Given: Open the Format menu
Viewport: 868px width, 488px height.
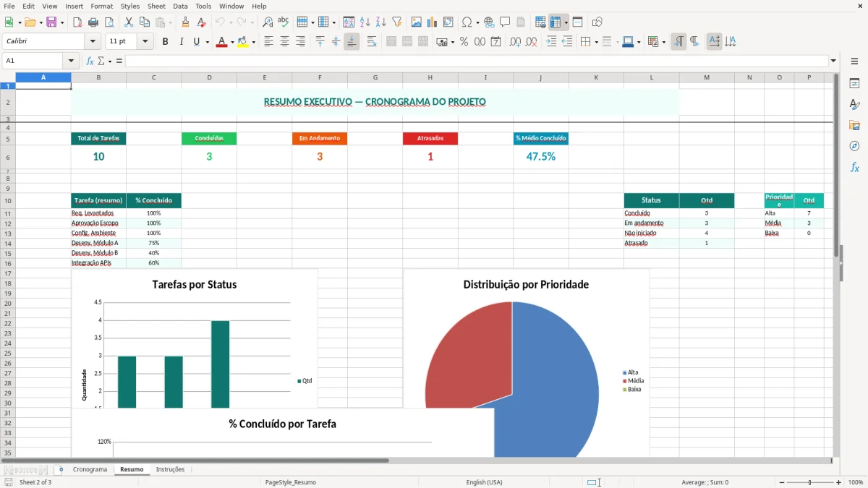Looking at the screenshot, I should coord(101,6).
